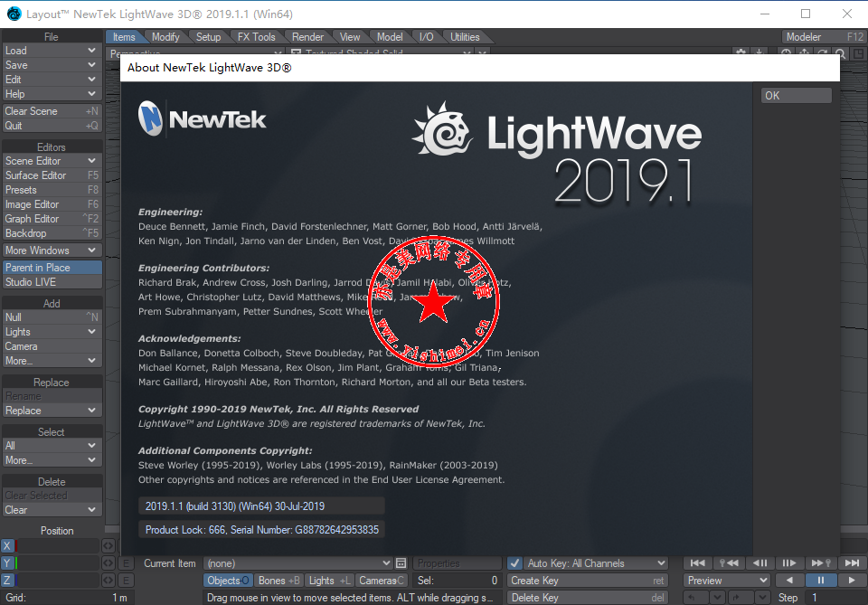Screen dimensions: 868x605
Task: Expand the Lights dropdown under Add
Action: pos(52,332)
